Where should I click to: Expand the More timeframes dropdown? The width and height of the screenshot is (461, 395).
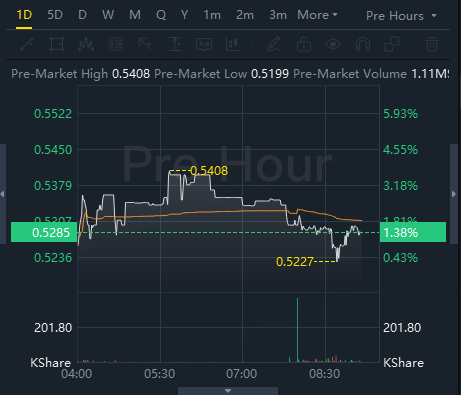(x=317, y=15)
